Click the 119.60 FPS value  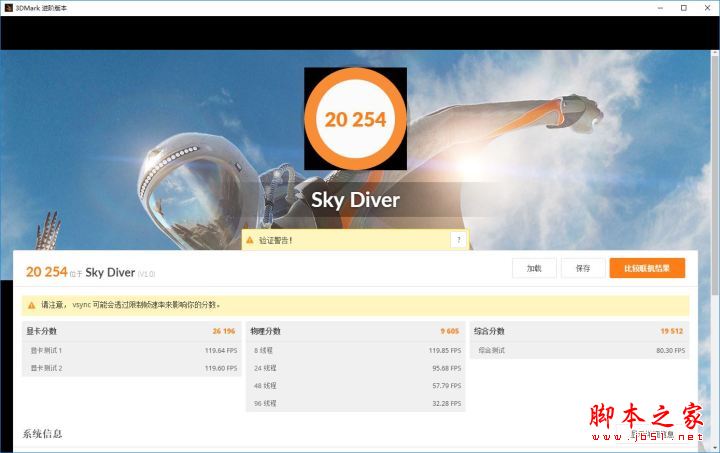coord(221,368)
